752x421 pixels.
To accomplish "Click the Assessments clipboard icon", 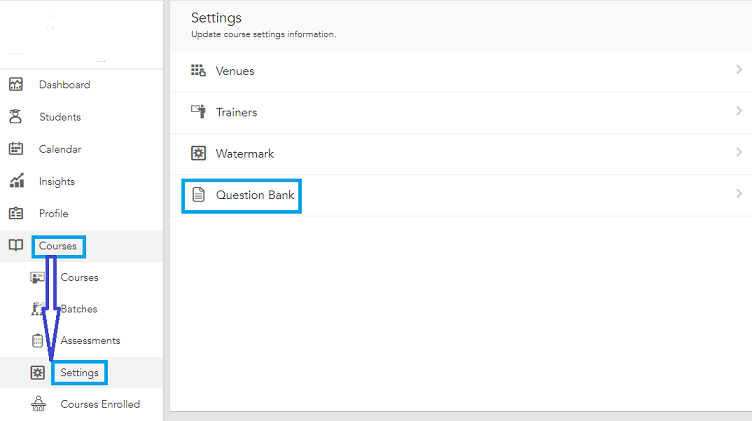I will point(37,340).
